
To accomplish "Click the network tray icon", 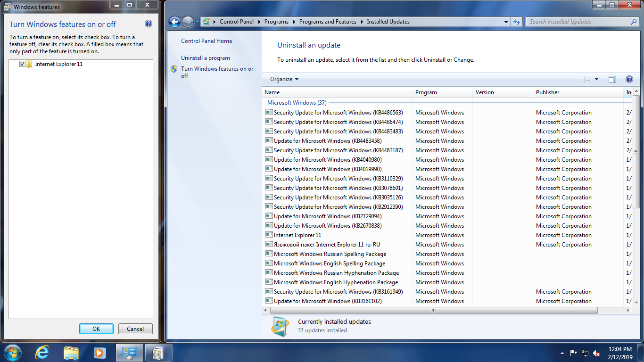I will [x=585, y=353].
